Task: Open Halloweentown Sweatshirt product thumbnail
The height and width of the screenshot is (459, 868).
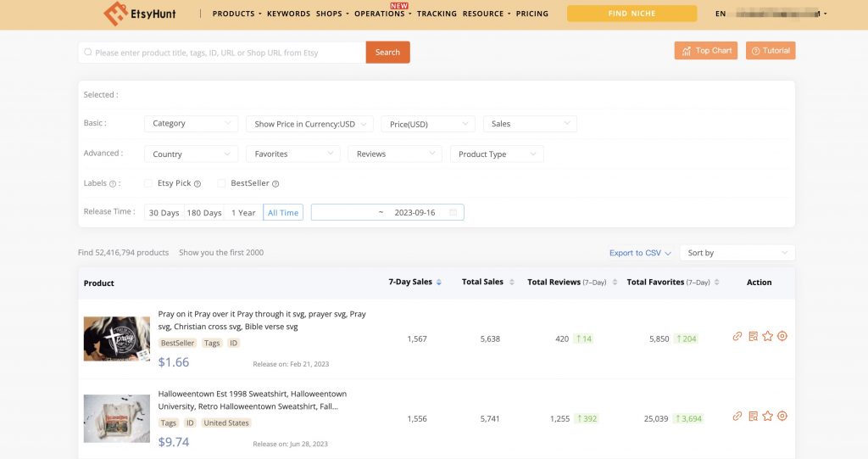Action: tap(117, 418)
